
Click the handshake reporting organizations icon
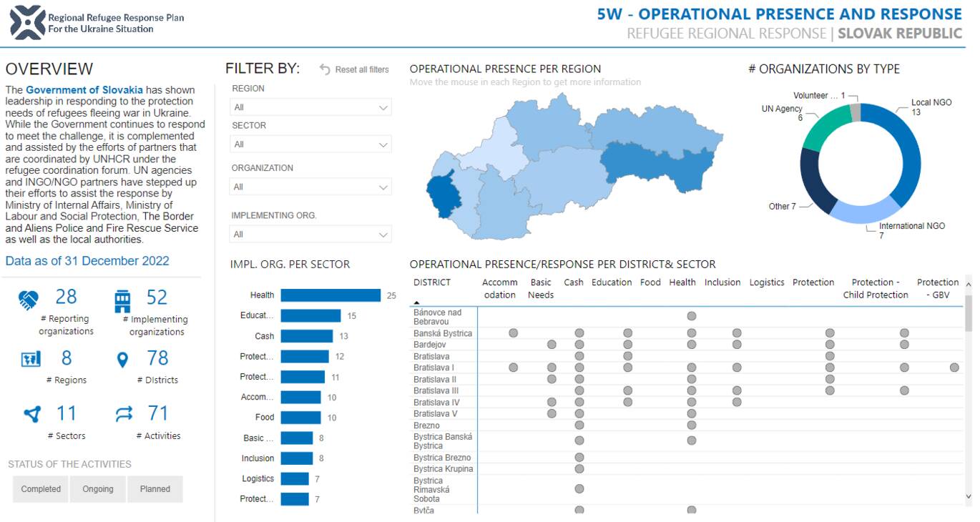pyautogui.click(x=29, y=300)
